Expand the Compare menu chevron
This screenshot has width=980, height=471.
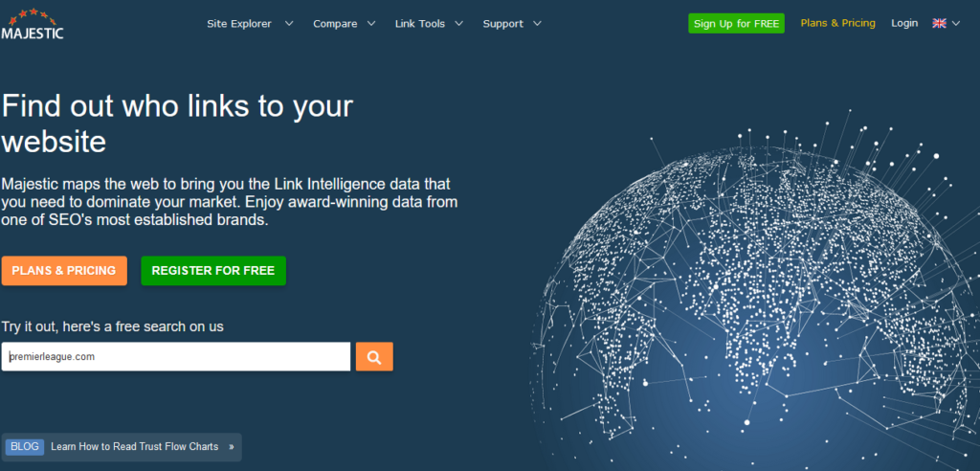[x=371, y=24]
